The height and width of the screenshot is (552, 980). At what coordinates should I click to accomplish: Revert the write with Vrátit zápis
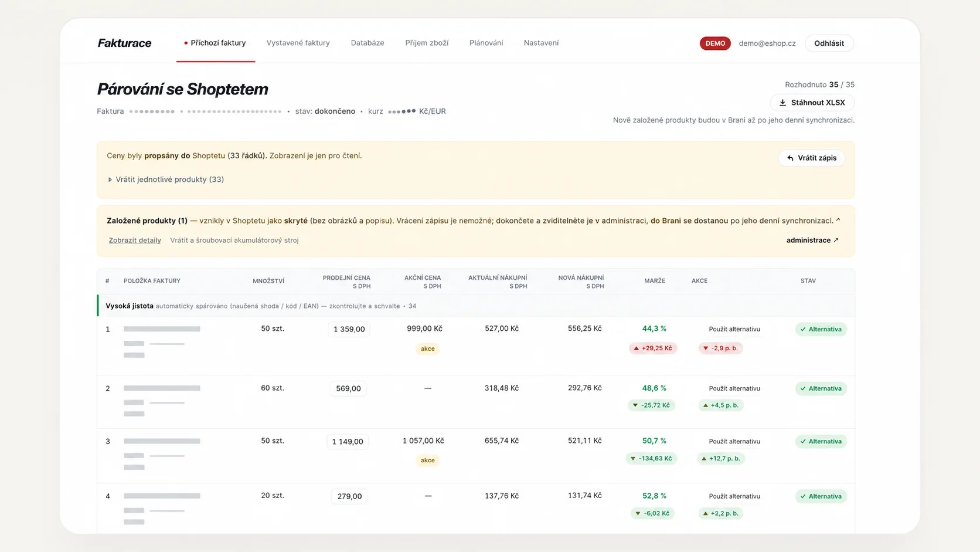click(812, 158)
